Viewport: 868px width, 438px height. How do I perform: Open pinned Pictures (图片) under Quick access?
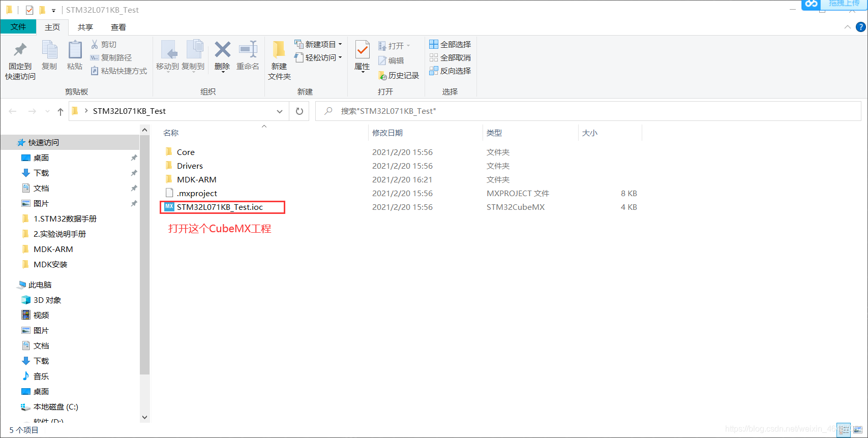point(35,203)
